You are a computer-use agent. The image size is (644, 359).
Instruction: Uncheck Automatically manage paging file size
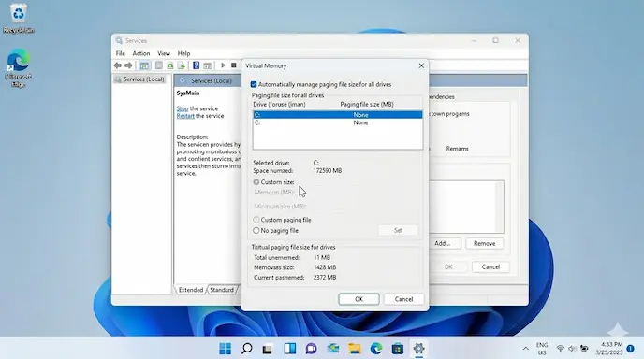tap(254, 84)
